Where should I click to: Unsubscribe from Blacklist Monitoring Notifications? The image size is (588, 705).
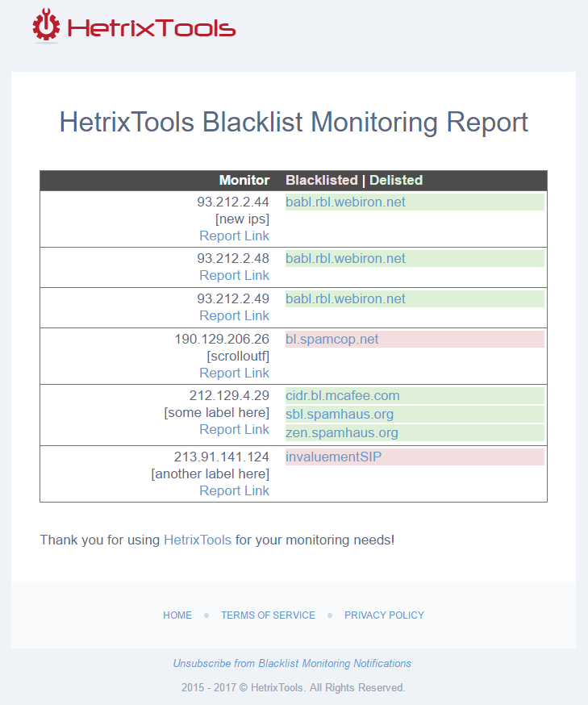pyautogui.click(x=292, y=663)
